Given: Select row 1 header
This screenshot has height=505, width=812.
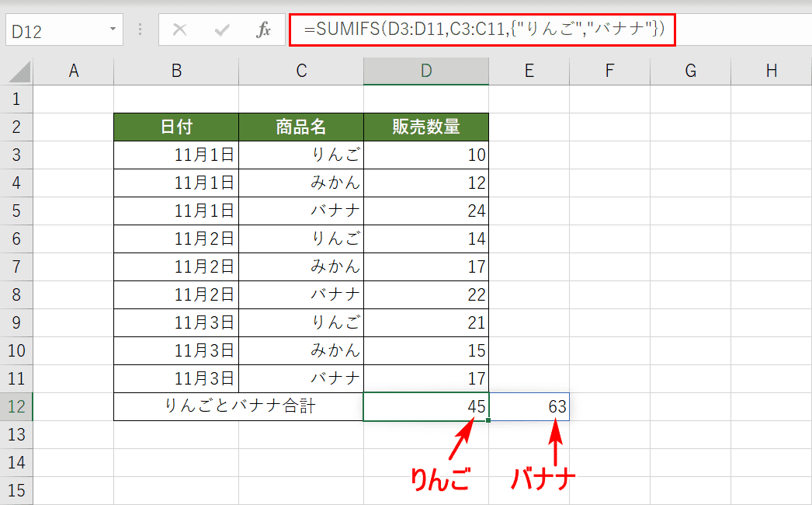Looking at the screenshot, I should click(x=16, y=99).
